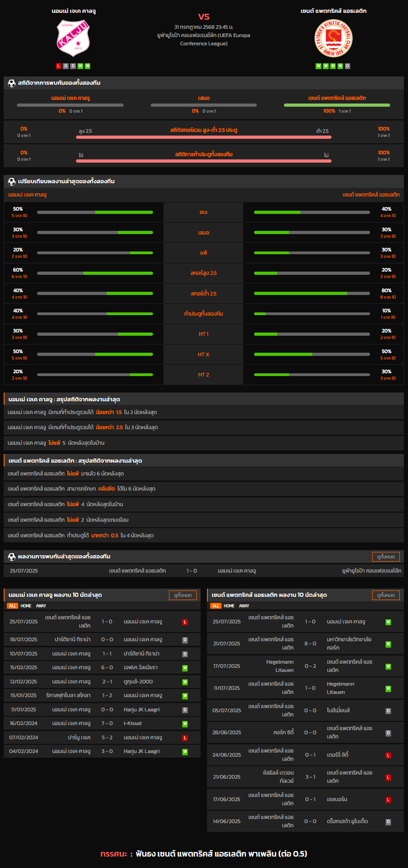Click view all button in latest meetings section
Viewport: 408px width, 868px height.
[386, 557]
